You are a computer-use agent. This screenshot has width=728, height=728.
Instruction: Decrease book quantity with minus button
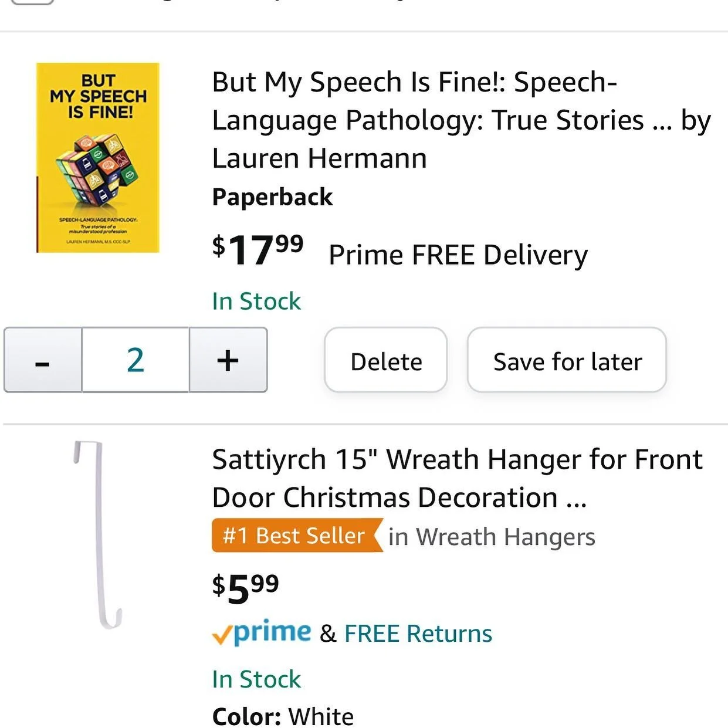pyautogui.click(x=42, y=360)
